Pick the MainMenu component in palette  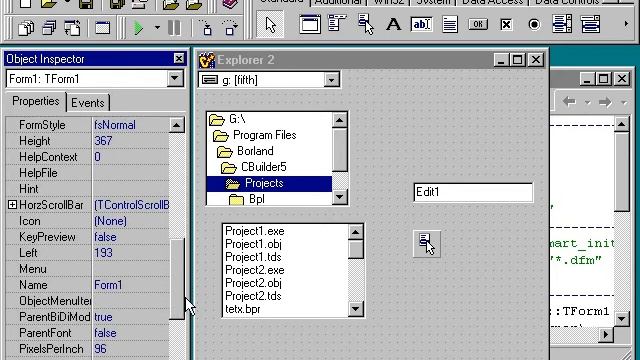click(x=337, y=24)
